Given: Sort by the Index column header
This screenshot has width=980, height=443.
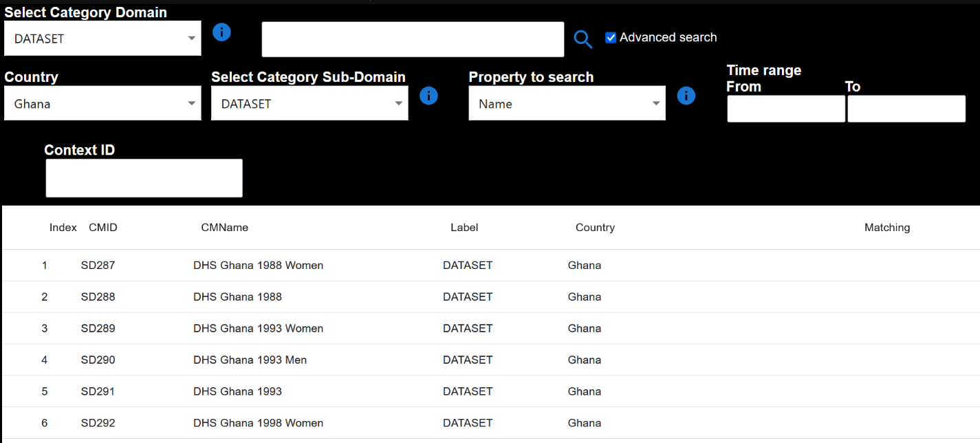Looking at the screenshot, I should tap(63, 228).
